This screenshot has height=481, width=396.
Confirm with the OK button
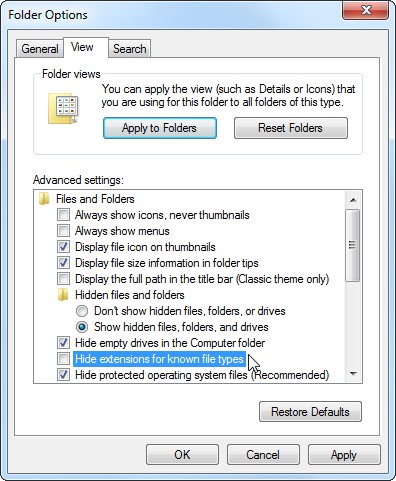(182, 455)
